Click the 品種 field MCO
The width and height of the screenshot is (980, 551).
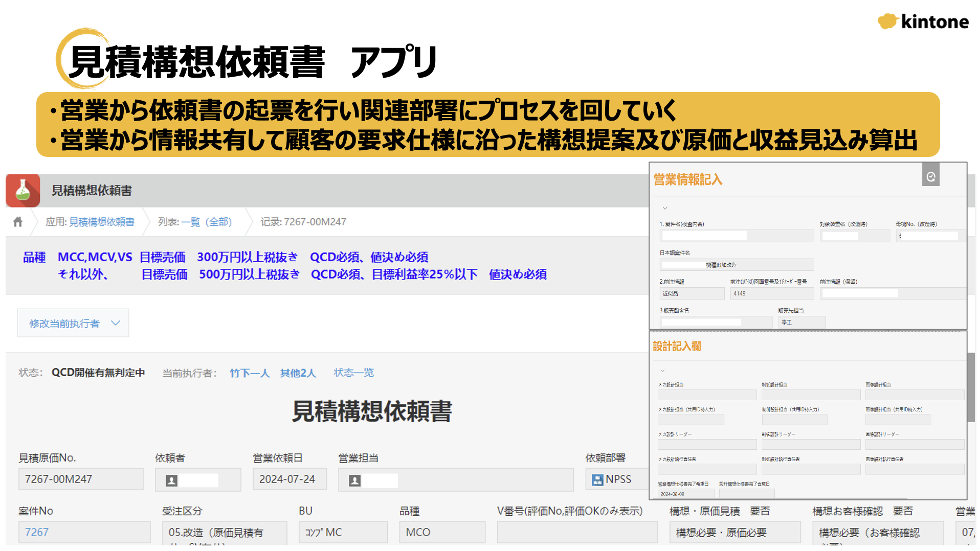point(442,532)
